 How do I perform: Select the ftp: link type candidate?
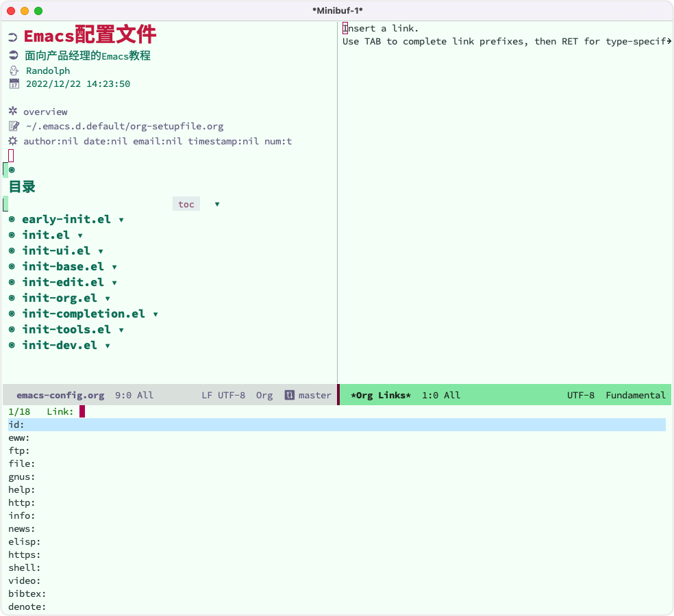[337, 450]
